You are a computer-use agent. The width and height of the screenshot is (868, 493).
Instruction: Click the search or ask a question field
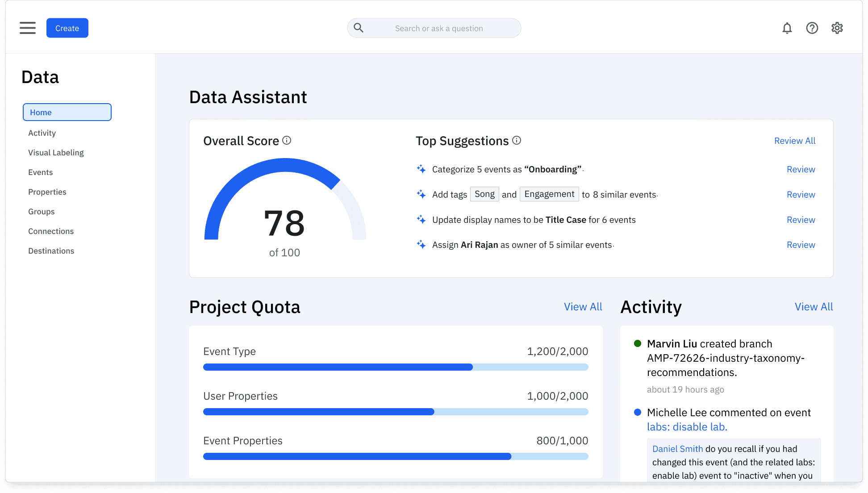coord(438,28)
